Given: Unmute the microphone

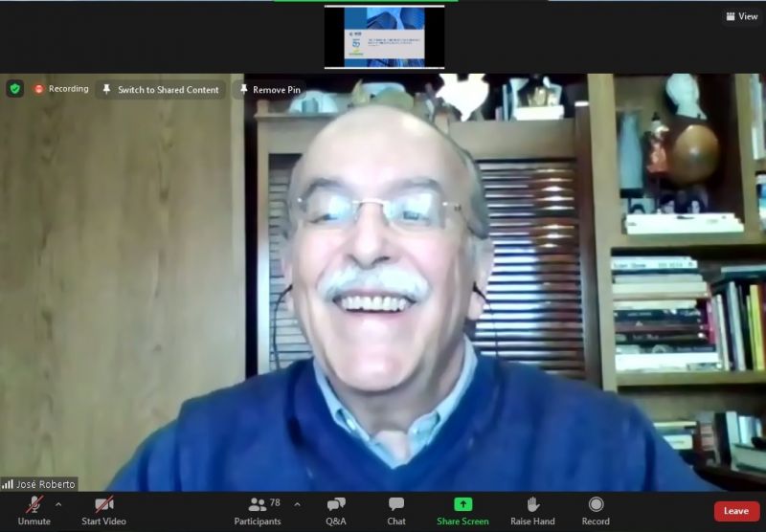Looking at the screenshot, I should 34,511.
